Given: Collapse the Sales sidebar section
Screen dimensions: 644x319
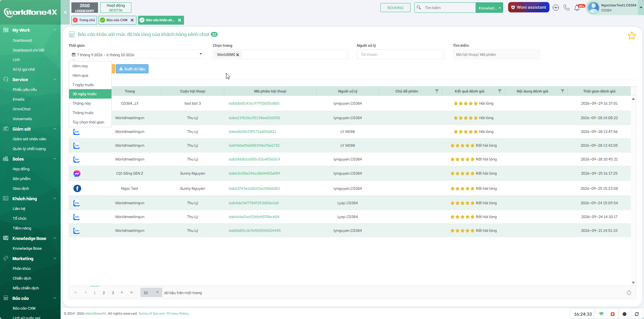Looking at the screenshot, I should point(55,159).
